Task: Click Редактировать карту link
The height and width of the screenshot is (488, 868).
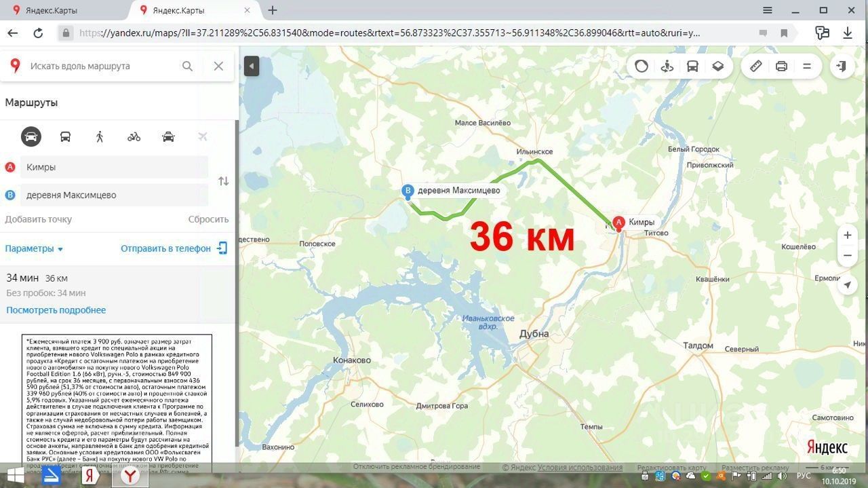Action: coord(671,468)
